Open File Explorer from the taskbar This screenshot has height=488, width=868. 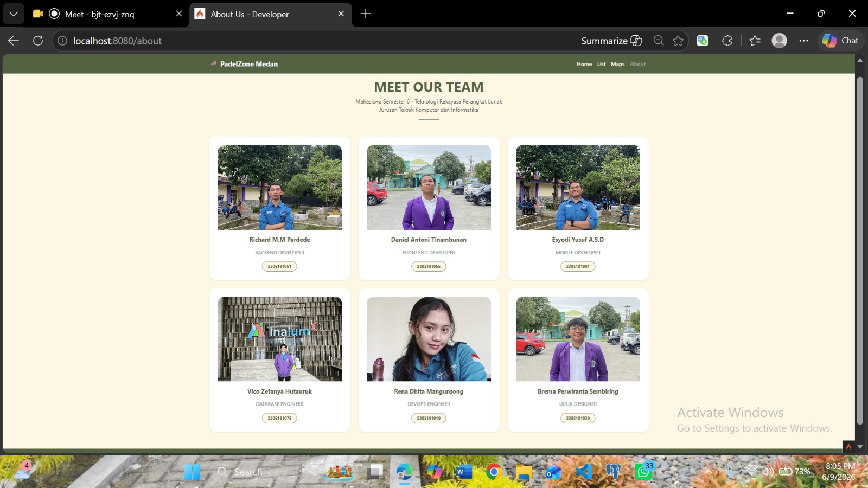click(x=524, y=472)
